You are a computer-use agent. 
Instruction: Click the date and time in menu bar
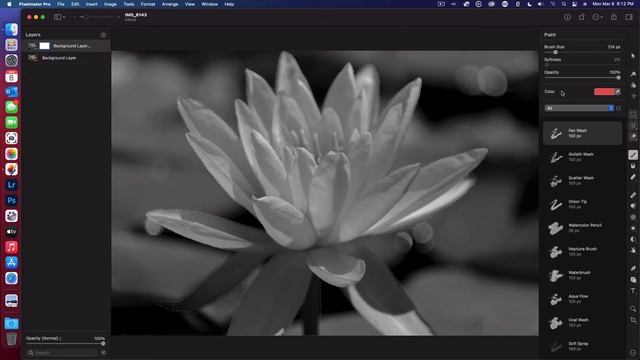(613, 4)
